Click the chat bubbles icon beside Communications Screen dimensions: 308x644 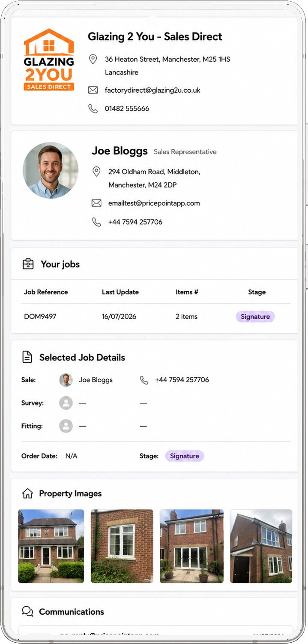(x=27, y=611)
